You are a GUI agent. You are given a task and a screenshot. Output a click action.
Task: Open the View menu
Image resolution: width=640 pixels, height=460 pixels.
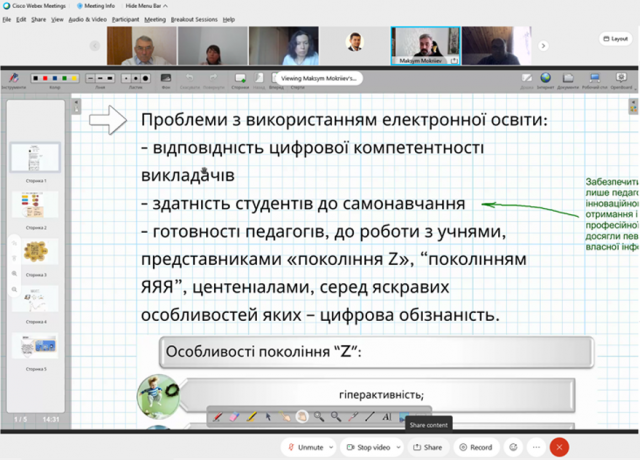[x=57, y=19]
